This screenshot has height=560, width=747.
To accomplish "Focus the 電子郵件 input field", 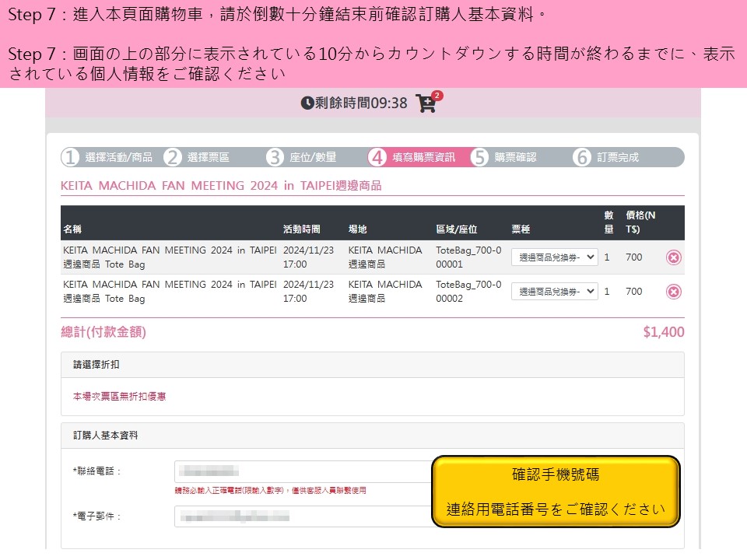I will click(x=302, y=516).
